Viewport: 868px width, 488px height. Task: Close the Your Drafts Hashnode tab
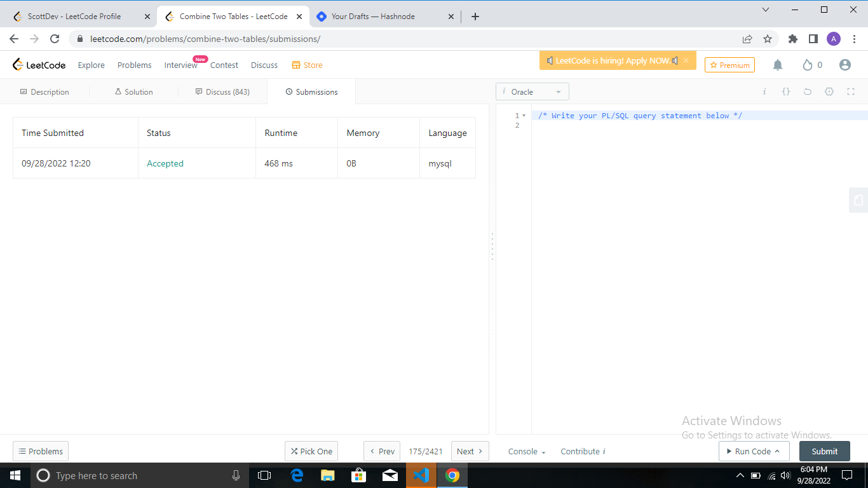click(x=451, y=17)
